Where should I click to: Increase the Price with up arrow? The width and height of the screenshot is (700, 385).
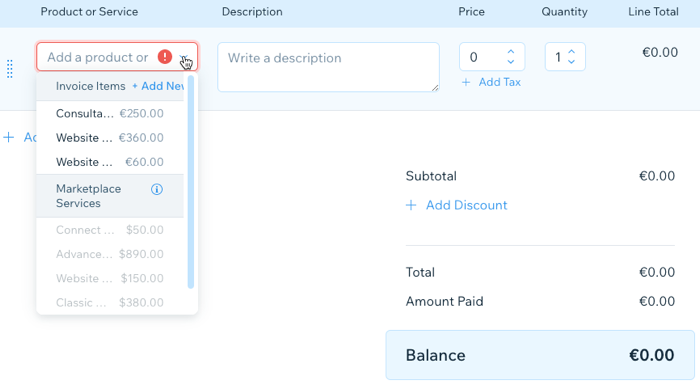click(511, 51)
